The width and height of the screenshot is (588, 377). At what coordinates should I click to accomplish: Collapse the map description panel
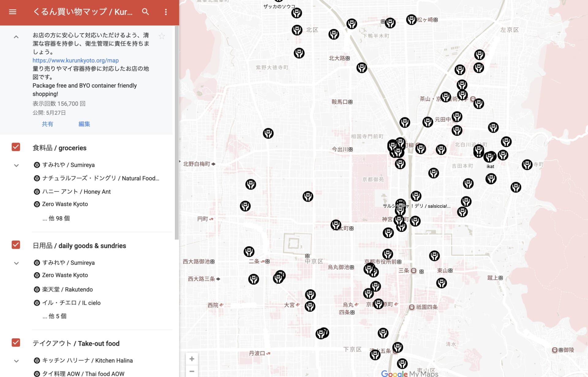[16, 37]
